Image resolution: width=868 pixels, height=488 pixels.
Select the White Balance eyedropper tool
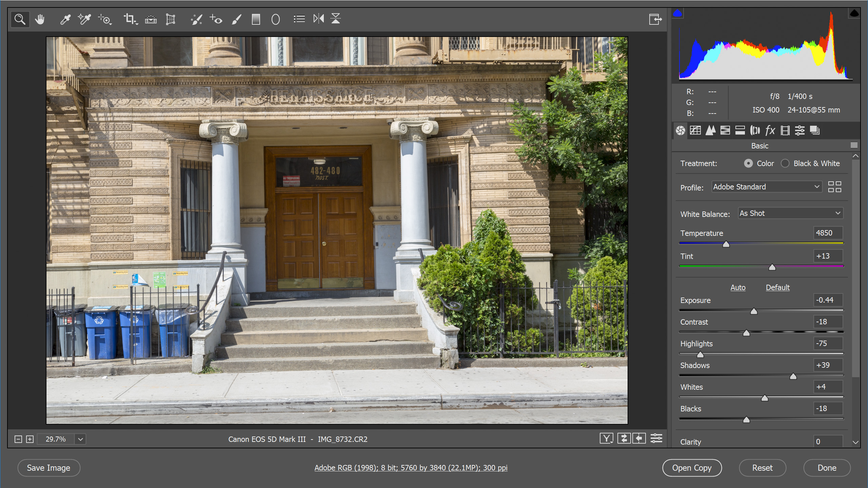click(65, 19)
